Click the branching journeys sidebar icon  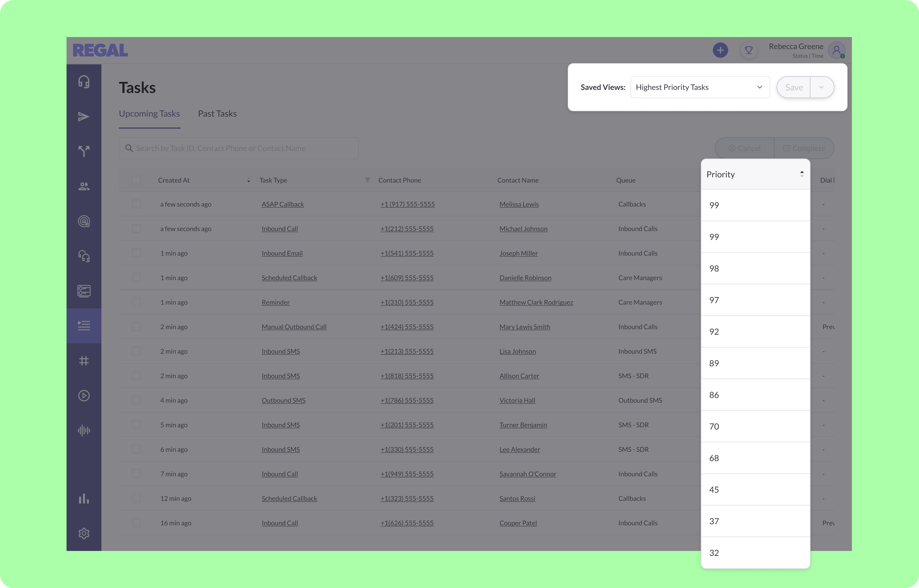(84, 151)
